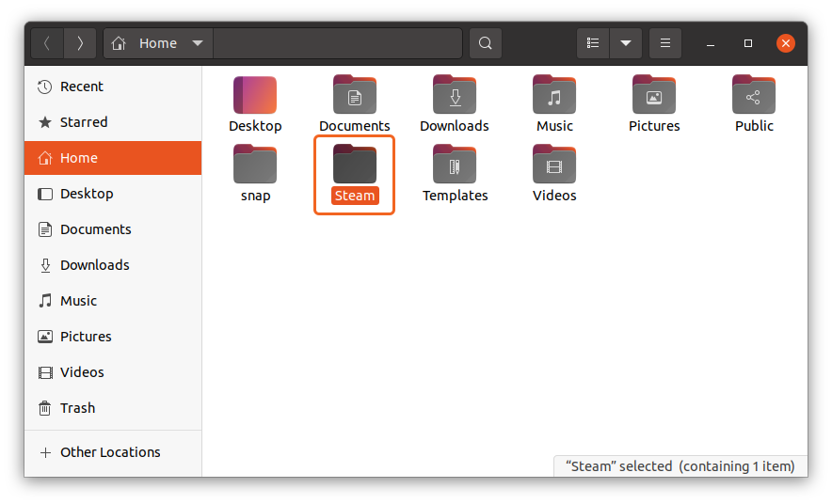Click the "Steam" folder name label

[355, 196]
